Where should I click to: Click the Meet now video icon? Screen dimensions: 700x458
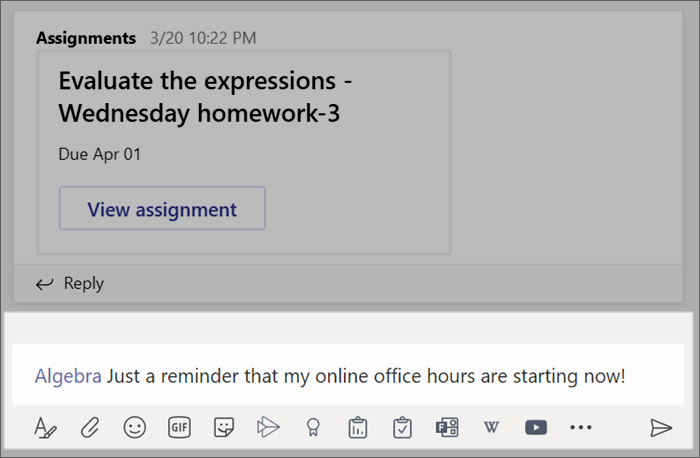pyautogui.click(x=267, y=428)
